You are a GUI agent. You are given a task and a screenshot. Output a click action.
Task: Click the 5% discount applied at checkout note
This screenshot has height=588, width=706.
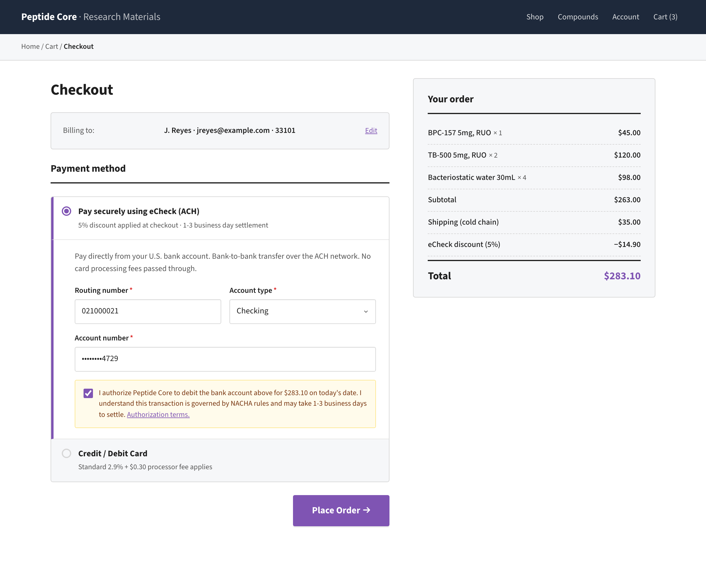coord(173,225)
